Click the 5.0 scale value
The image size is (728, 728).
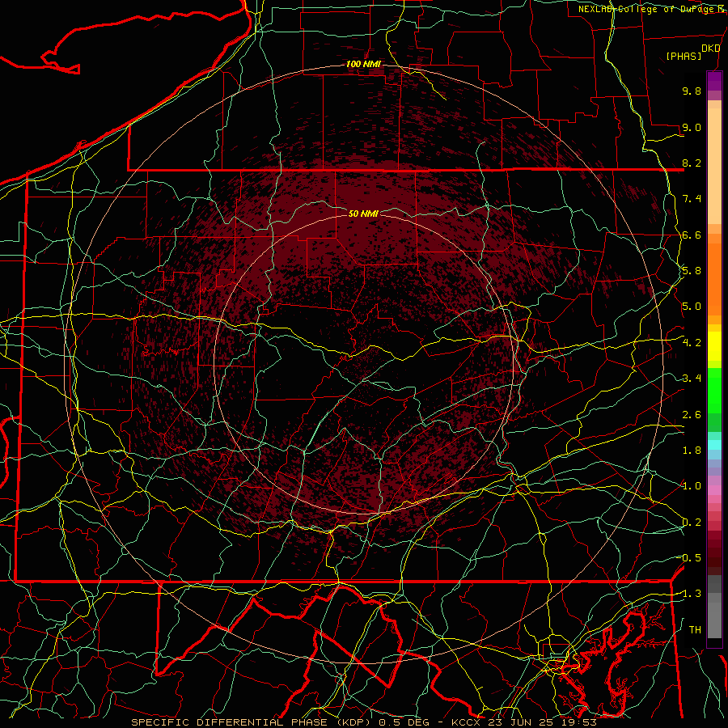(692, 307)
